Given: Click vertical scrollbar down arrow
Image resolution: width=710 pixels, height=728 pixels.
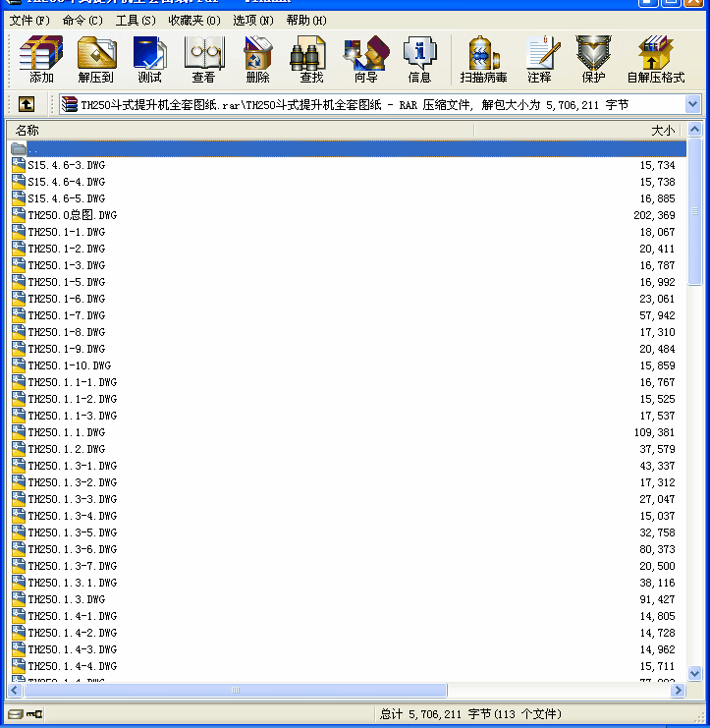Looking at the screenshot, I should click(x=694, y=673).
